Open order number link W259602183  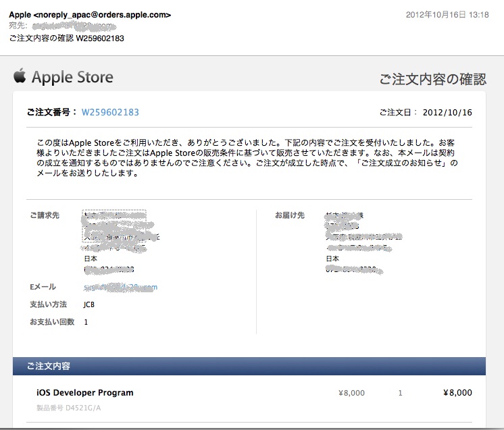[110, 112]
